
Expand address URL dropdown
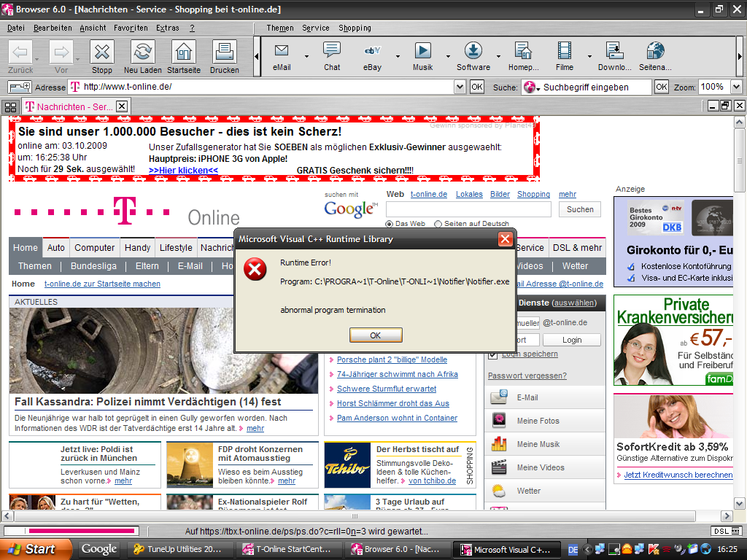(460, 87)
